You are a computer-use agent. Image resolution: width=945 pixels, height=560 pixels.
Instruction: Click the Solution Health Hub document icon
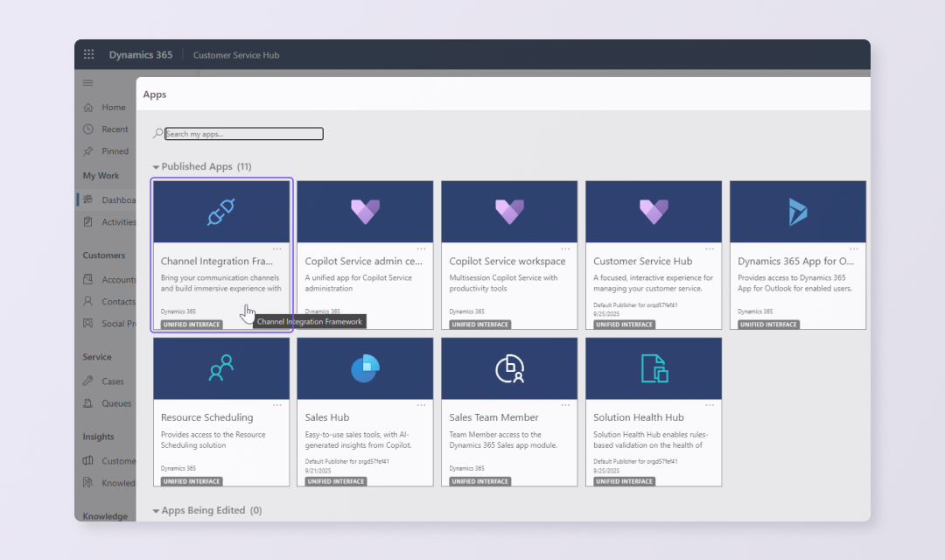[654, 368]
